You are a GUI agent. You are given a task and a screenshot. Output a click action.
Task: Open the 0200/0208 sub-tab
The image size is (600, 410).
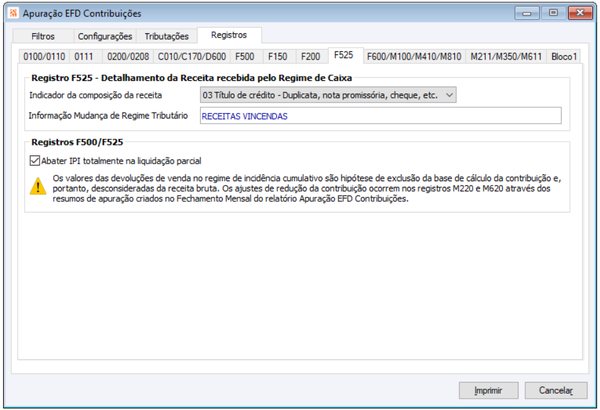(128, 57)
